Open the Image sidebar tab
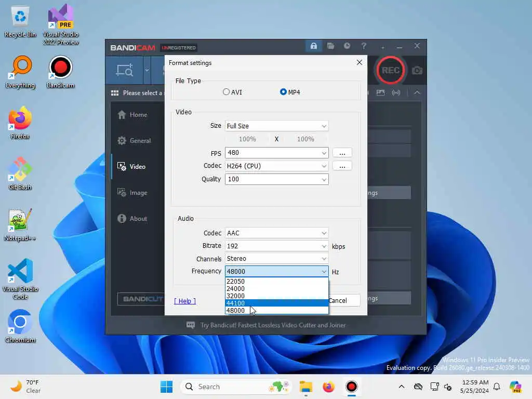Image resolution: width=532 pixels, height=399 pixels. coord(132,193)
